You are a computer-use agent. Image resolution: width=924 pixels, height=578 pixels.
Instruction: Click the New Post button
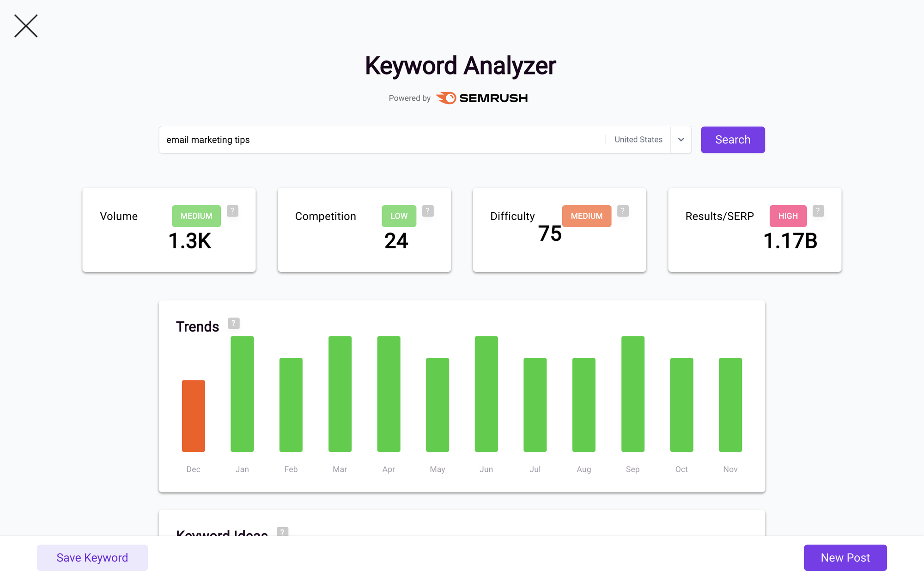845,558
